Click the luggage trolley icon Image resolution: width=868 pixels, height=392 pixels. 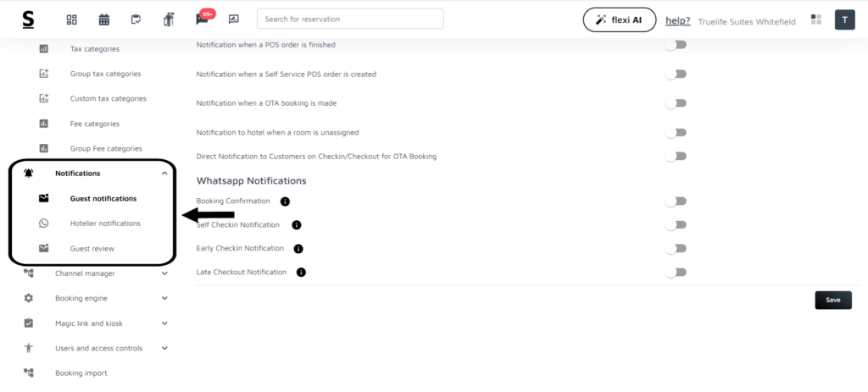point(169,19)
